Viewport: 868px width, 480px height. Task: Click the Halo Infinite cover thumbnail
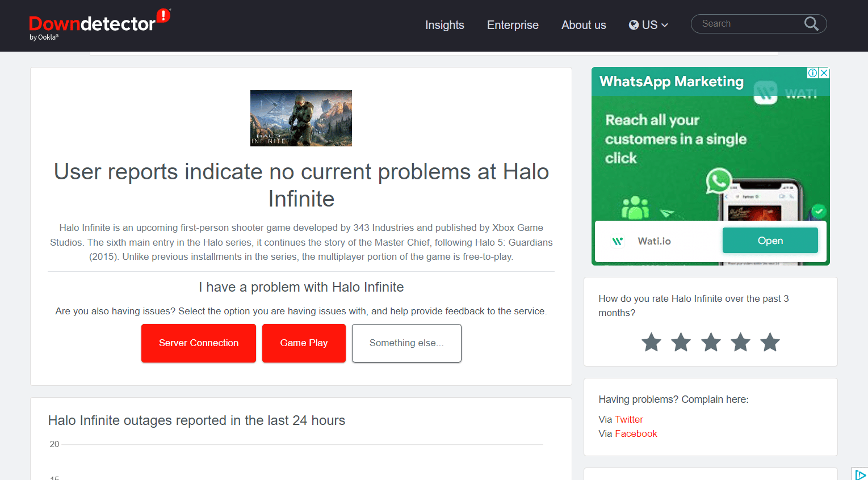point(301,118)
